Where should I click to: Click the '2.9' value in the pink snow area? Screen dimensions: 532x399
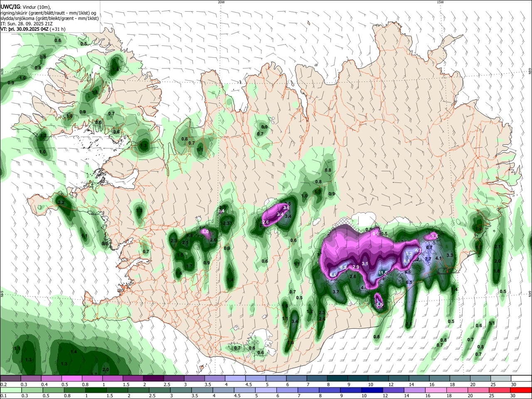355,267
